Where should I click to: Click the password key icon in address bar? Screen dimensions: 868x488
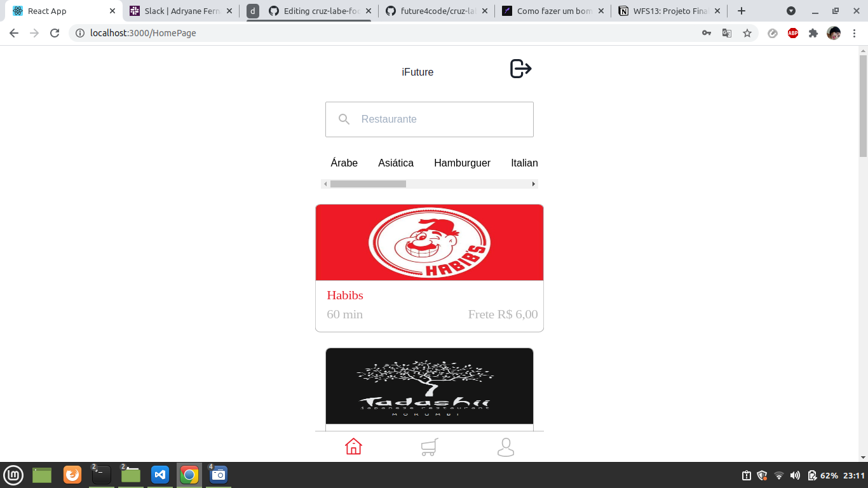click(x=707, y=32)
